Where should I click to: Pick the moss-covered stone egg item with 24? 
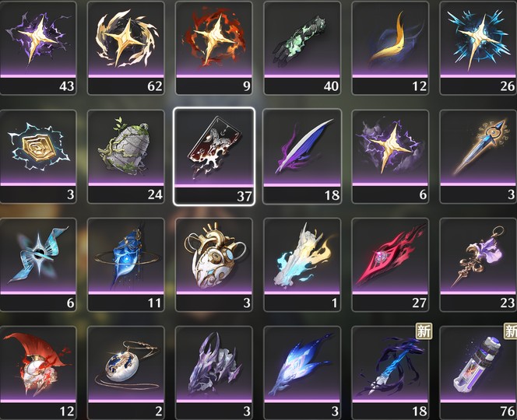click(x=126, y=156)
